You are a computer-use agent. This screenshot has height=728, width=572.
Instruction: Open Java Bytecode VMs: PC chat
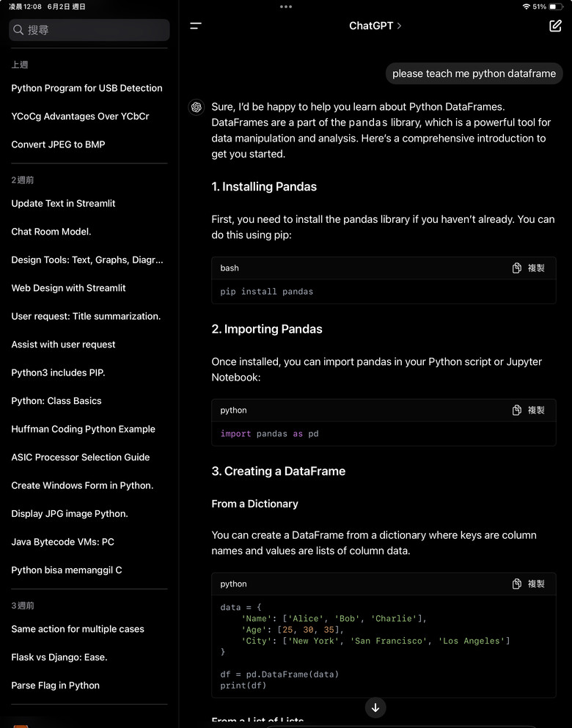(x=62, y=542)
